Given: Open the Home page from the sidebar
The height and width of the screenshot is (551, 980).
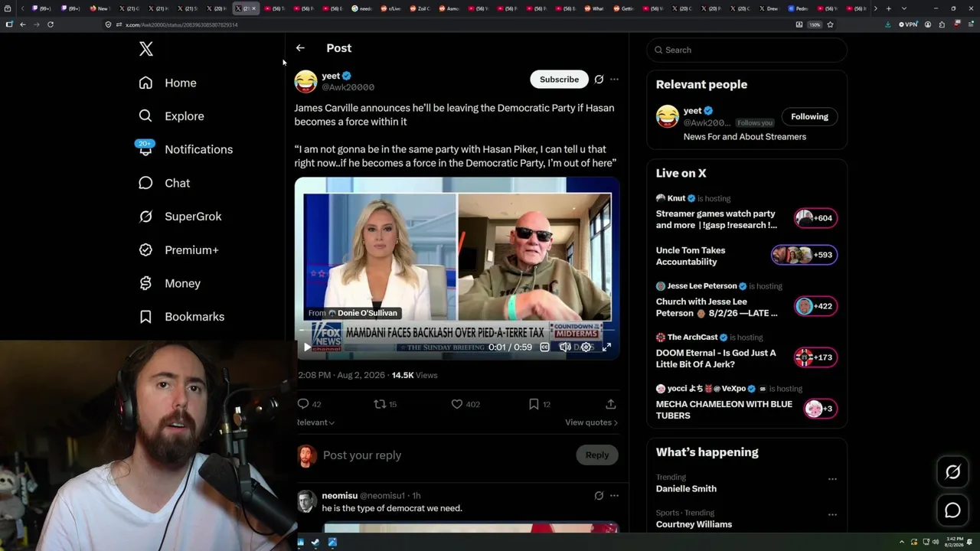Looking at the screenshot, I should 168,83.
